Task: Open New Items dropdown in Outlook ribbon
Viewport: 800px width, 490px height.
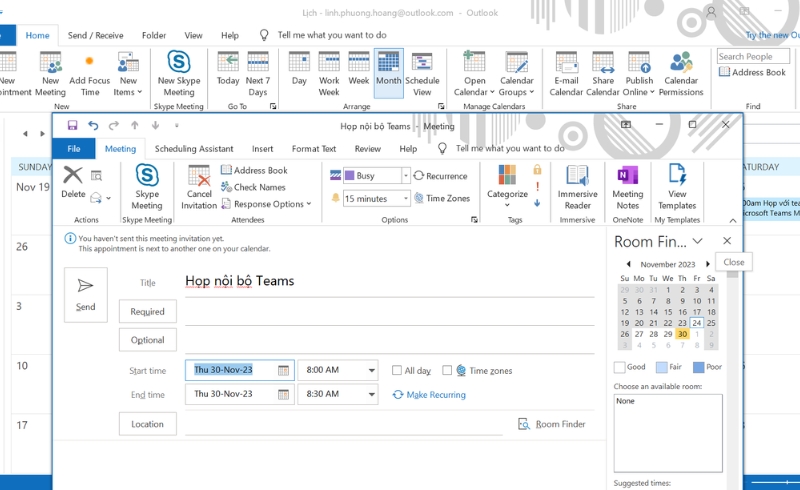Action: pyautogui.click(x=128, y=74)
